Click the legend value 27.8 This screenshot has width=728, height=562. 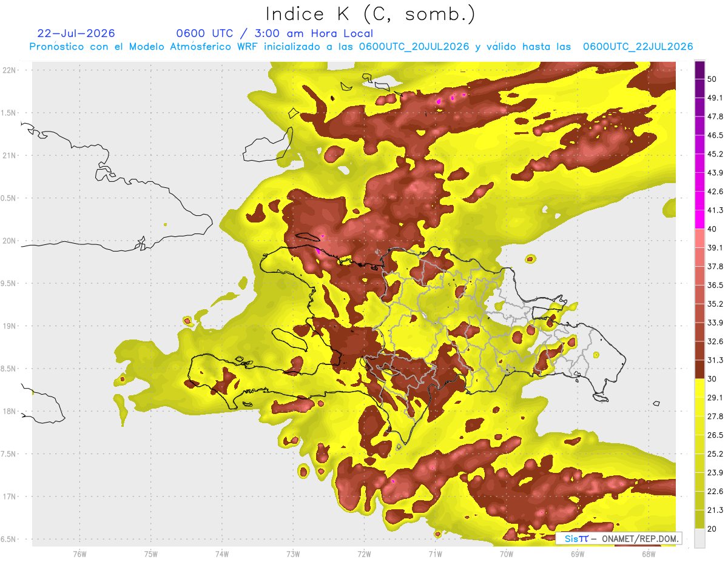pos(715,416)
